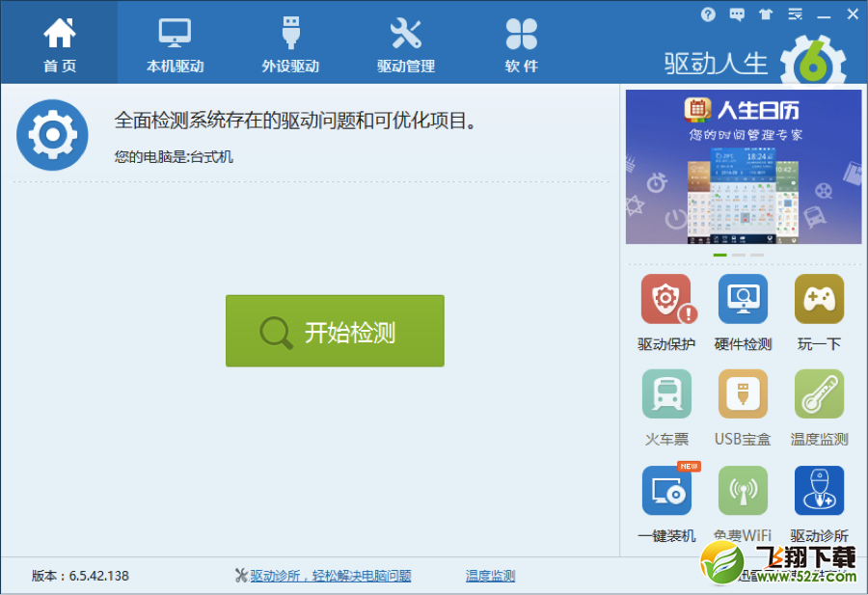Click the 您的电脑是:台式机 text
The width and height of the screenshot is (868, 595).
[174, 157]
